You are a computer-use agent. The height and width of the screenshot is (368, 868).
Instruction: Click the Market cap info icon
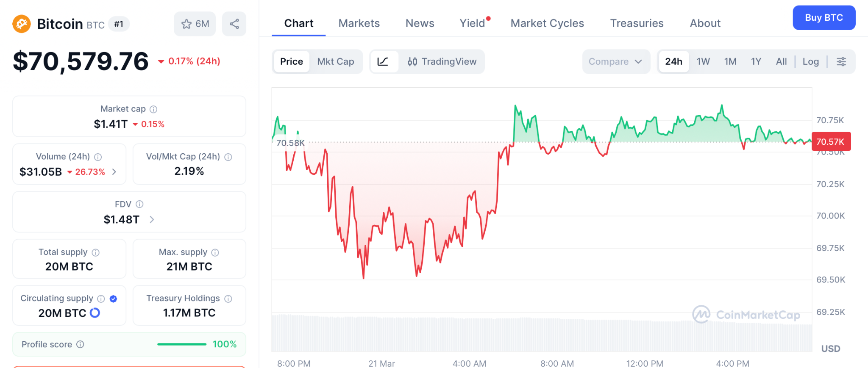[154, 109]
